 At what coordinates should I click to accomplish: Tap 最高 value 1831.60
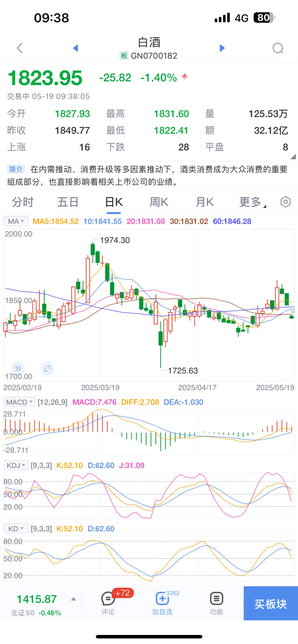[x=171, y=114]
